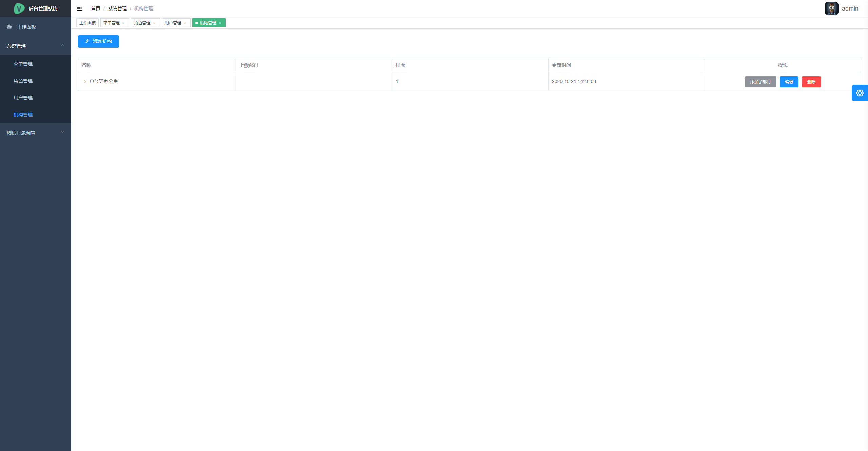The height and width of the screenshot is (451, 868).
Task: Click the blue 编辑 button
Action: coord(789,82)
